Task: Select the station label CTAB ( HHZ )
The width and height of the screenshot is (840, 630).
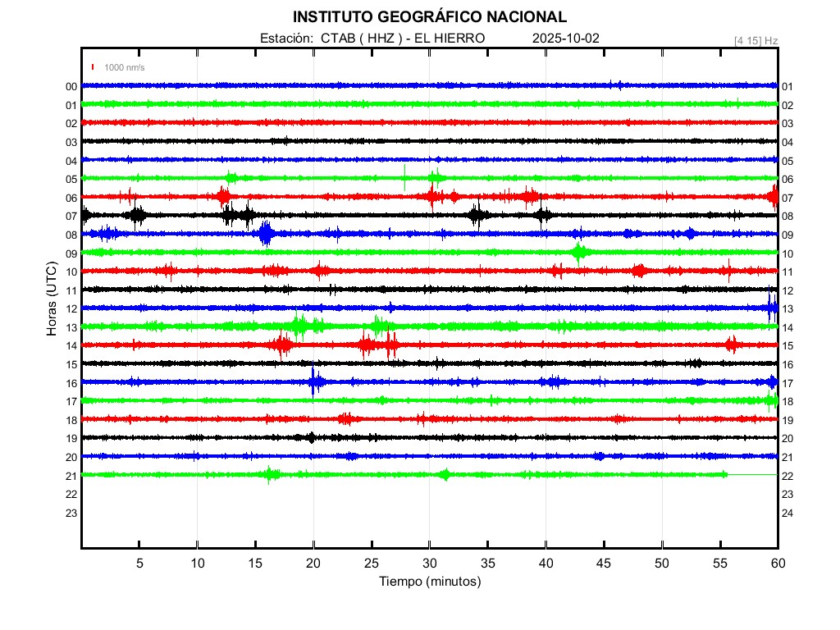Action: coord(360,39)
